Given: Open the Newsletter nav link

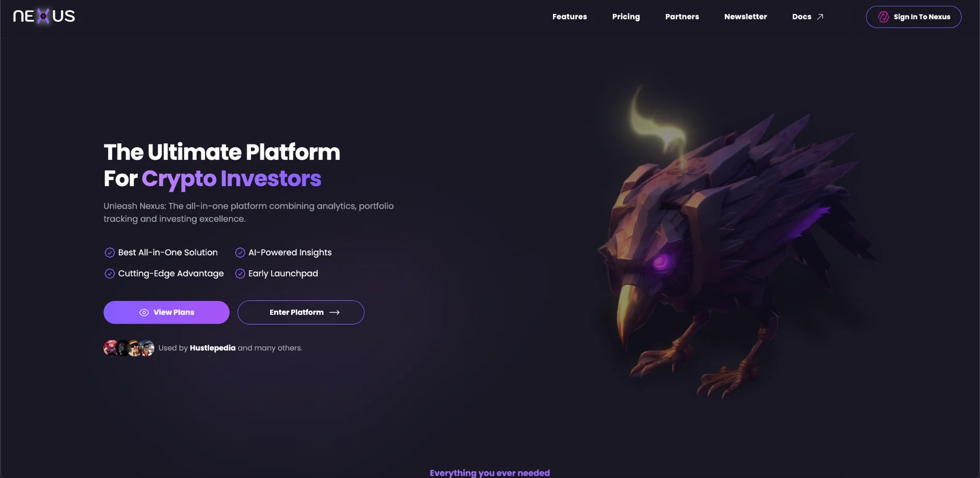Looking at the screenshot, I should (745, 17).
